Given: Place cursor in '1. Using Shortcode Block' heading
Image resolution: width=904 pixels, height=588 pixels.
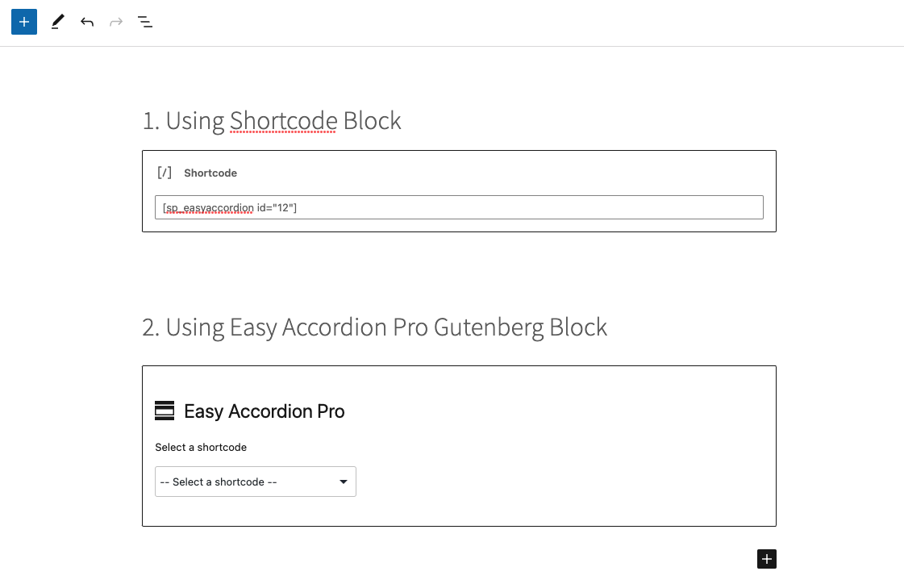Looking at the screenshot, I should pos(271,121).
